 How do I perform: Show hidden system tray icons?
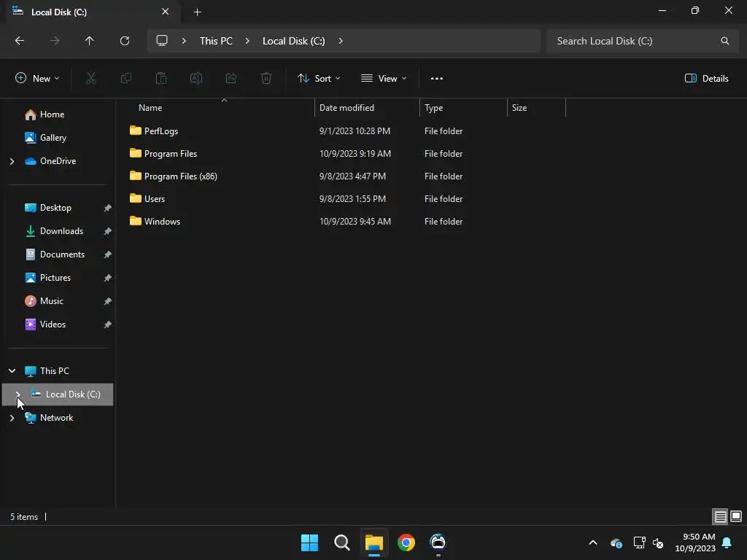(x=593, y=542)
